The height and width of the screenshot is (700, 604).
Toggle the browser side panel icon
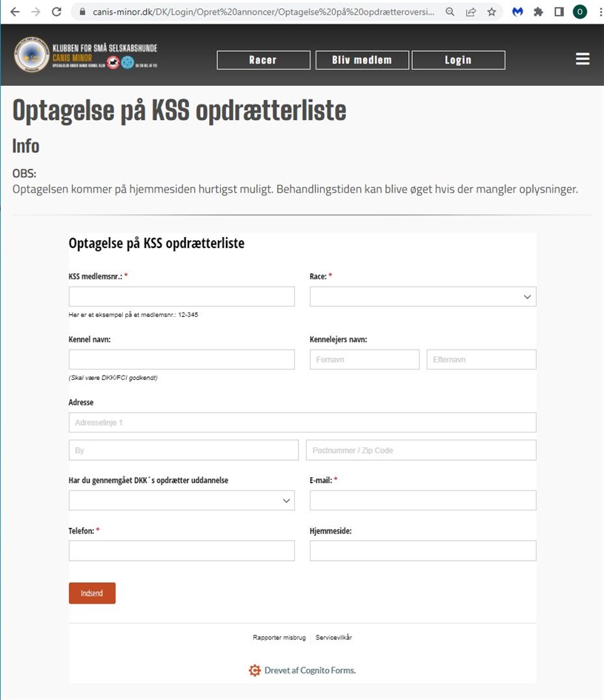(x=559, y=12)
